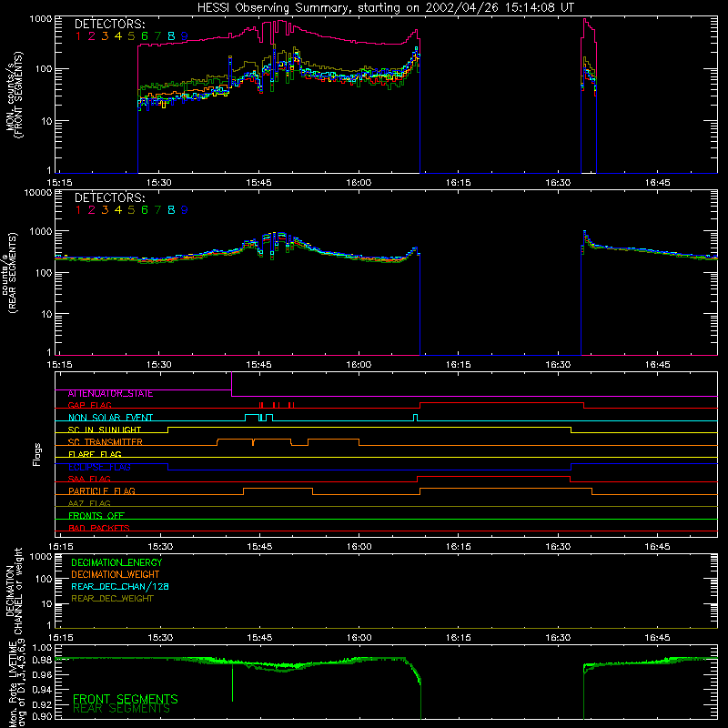
Task: Click 16:00 time label under front segments plot
Action: [x=359, y=183]
